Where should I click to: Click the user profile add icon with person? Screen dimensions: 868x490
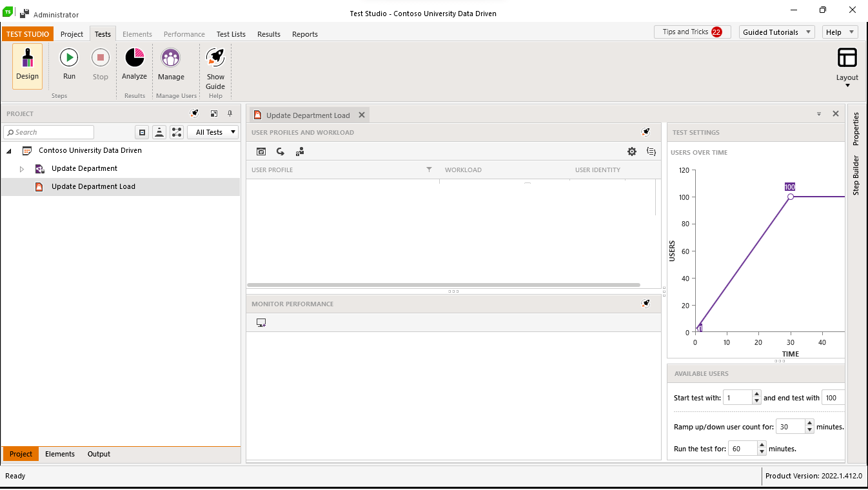[x=300, y=152]
